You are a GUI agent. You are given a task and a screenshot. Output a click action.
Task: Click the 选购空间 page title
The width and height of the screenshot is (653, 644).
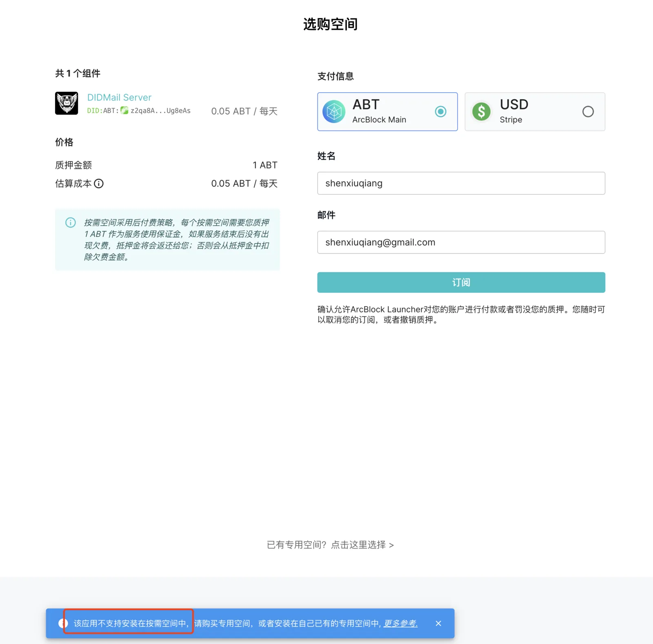pyautogui.click(x=330, y=24)
